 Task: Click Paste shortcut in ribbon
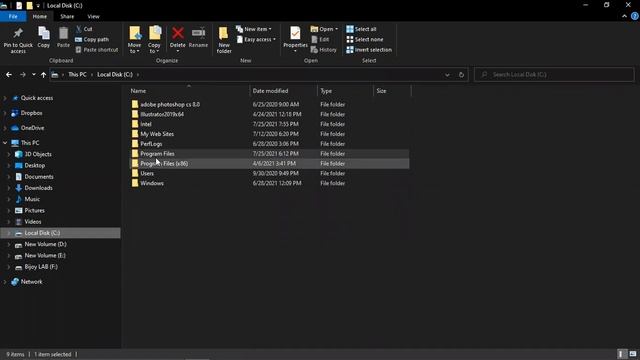(x=97, y=50)
